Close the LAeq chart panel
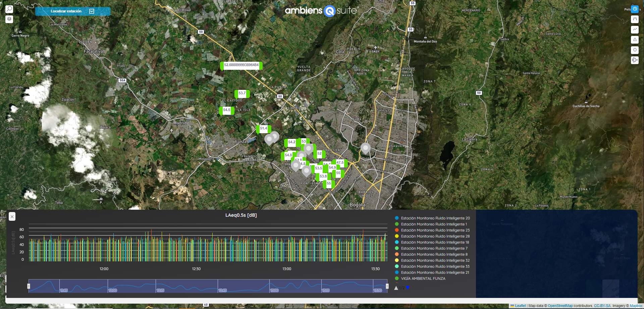The height and width of the screenshot is (309, 644). tap(12, 217)
